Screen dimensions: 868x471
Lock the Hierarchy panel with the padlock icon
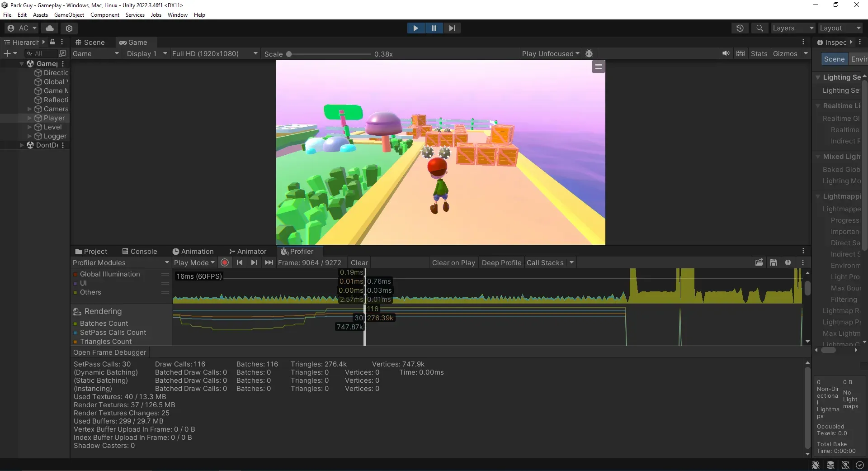52,42
